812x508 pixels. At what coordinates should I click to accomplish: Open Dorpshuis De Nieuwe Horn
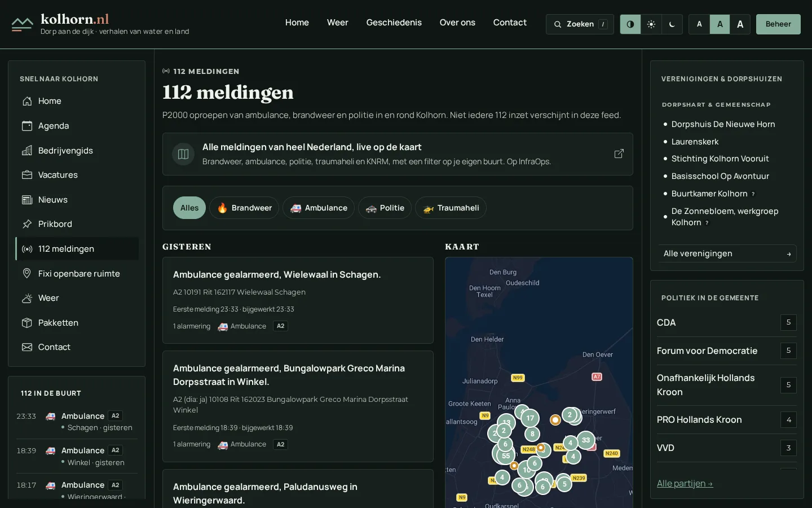click(x=723, y=124)
